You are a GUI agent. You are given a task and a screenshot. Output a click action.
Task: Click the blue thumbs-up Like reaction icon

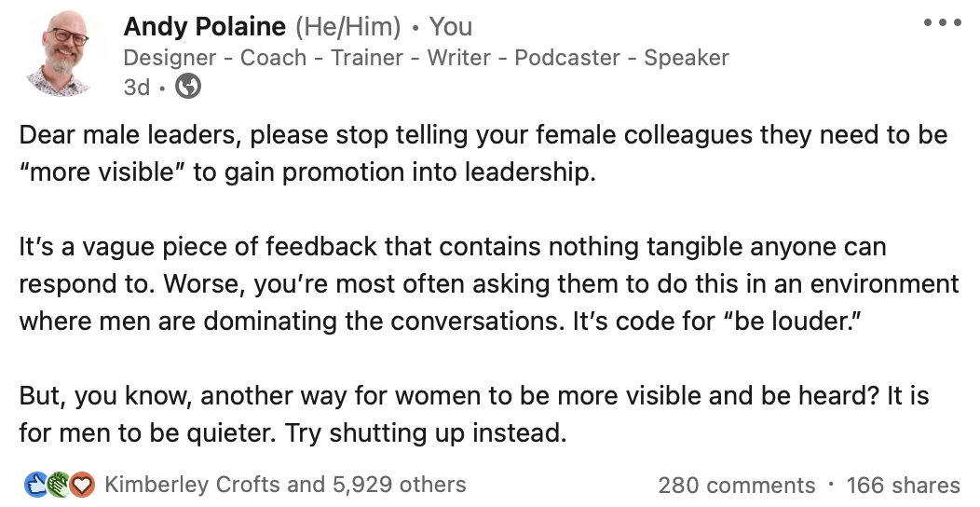coord(35,485)
